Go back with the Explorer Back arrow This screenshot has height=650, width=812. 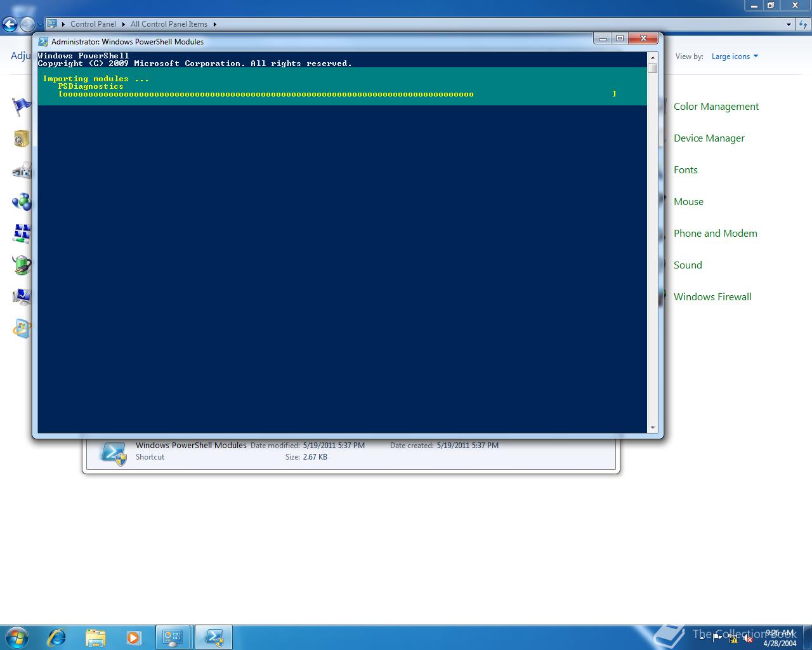pyautogui.click(x=10, y=25)
